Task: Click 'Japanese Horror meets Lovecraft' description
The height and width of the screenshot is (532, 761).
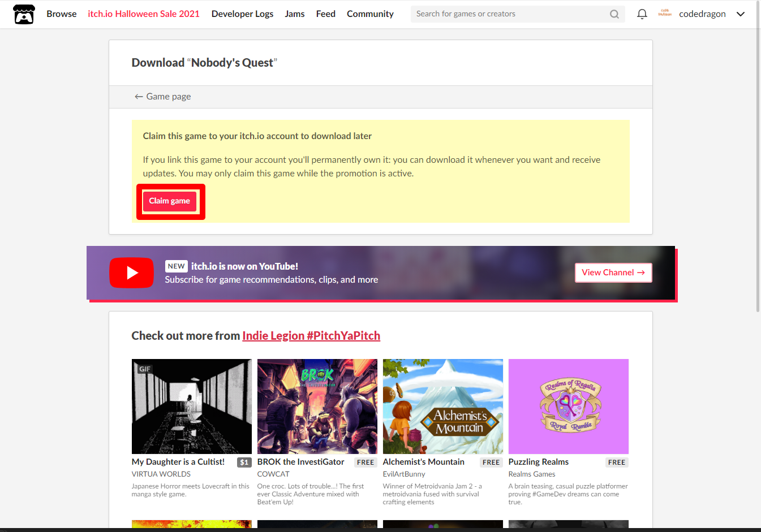Action: point(191,490)
